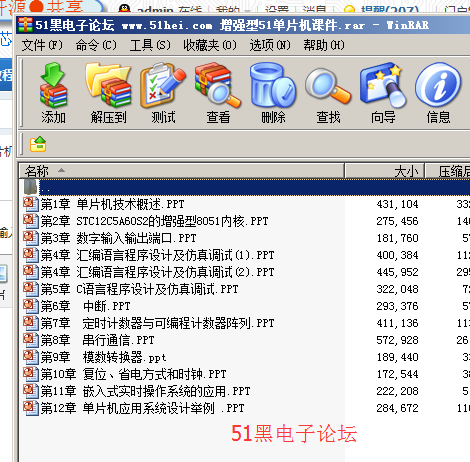Screen dimensions: 470x462
Task: Click size value 189,440
Action: tap(397, 357)
